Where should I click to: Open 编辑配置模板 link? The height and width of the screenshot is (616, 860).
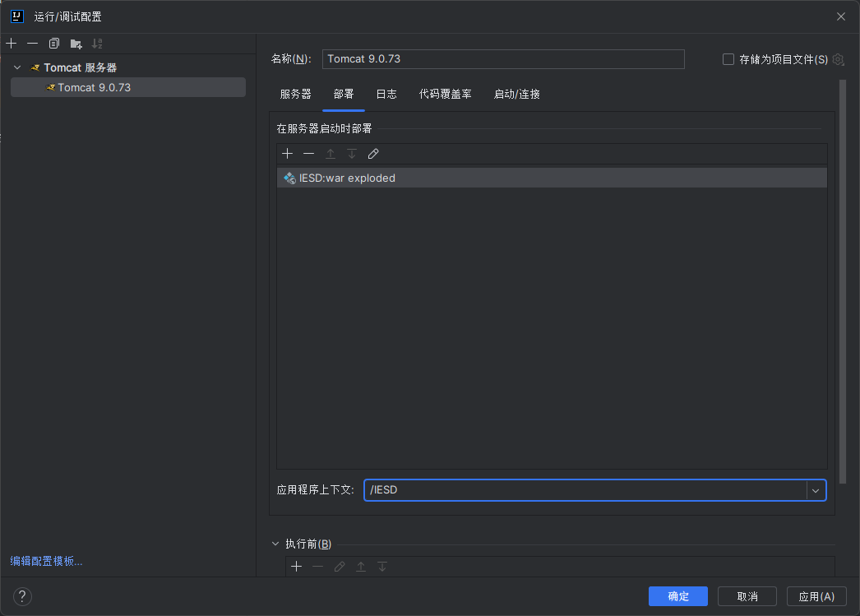tap(46, 561)
